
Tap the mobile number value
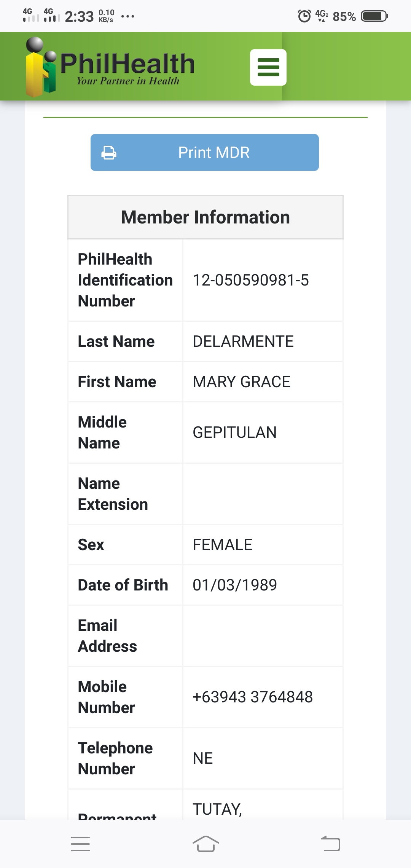tap(253, 697)
